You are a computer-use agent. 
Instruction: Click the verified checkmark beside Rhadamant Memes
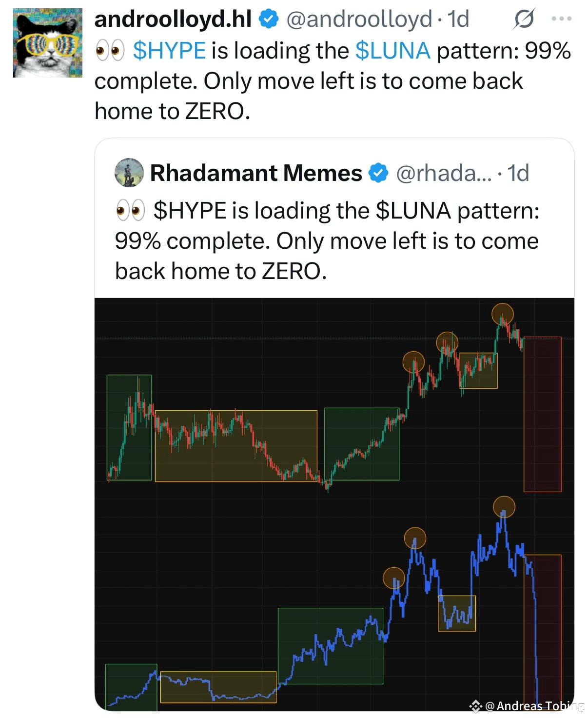378,172
